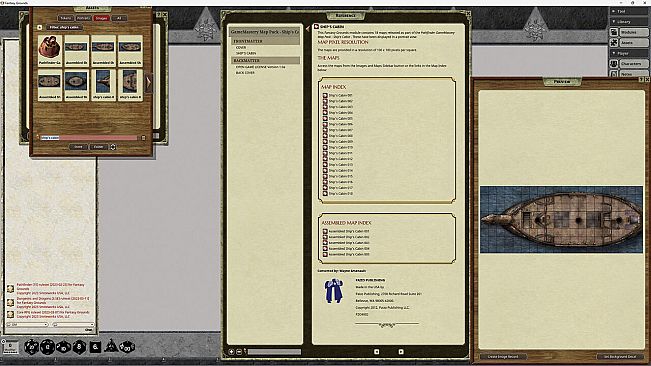Image resolution: width=651 pixels, height=366 pixels.
Task: Collapse the Reference index sidebar arrow
Action: pos(308,29)
